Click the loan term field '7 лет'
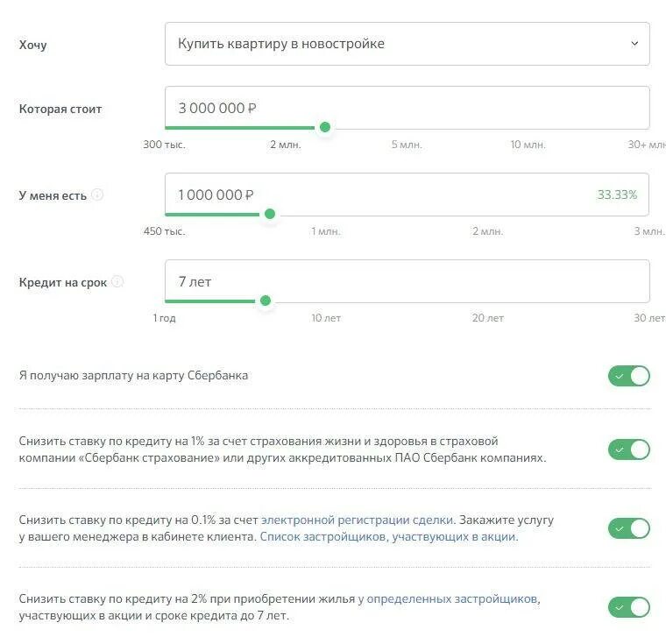This screenshot has width=666, height=644. point(407,282)
